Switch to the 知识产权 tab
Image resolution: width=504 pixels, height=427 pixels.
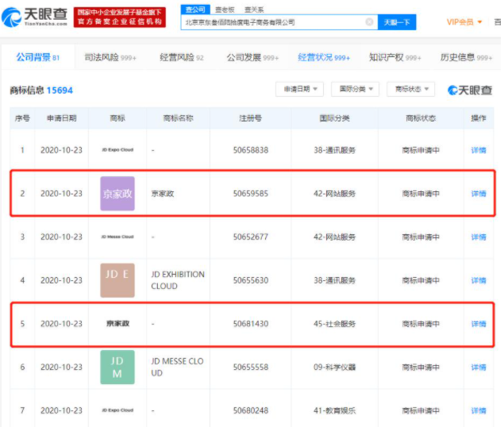click(395, 58)
